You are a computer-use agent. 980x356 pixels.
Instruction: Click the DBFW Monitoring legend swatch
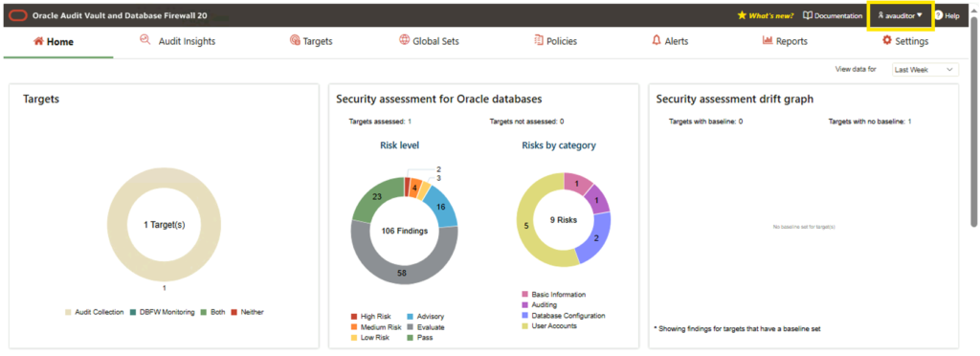pos(133,312)
